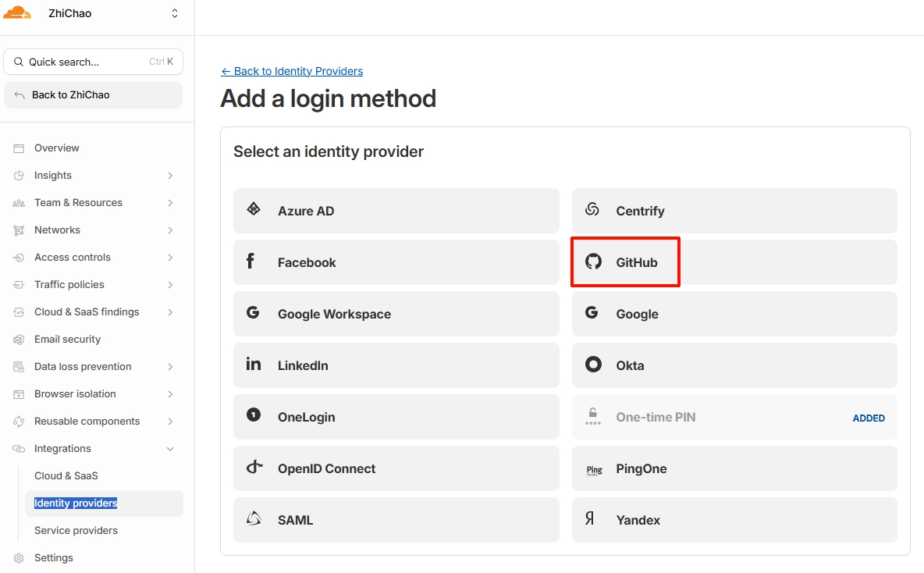The image size is (924, 573).
Task: Click the LinkedIn logo icon
Action: tap(254, 365)
